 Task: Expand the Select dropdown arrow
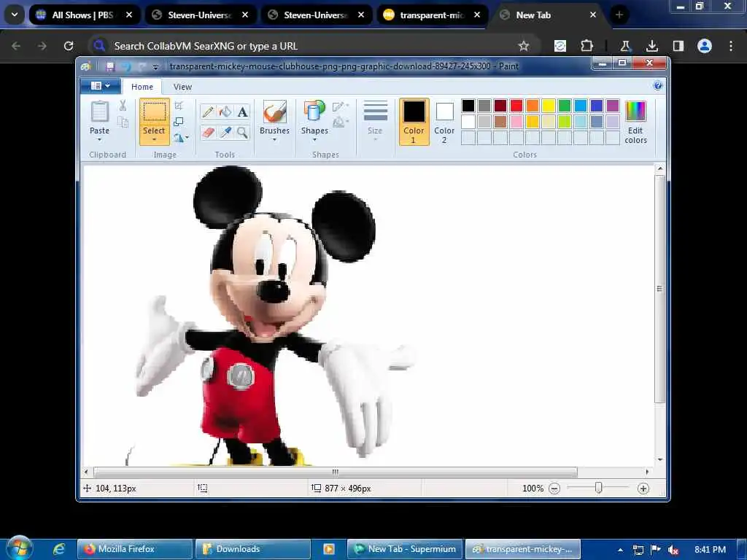tap(155, 140)
